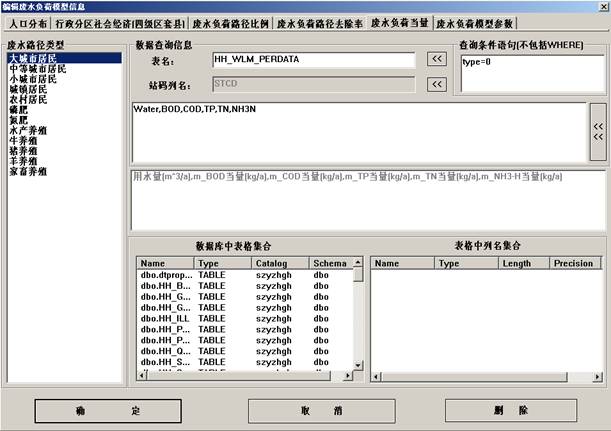Screen dimensions: 611x431
Task: Click the << button beside the 表名 field
Action: pyautogui.click(x=436, y=60)
